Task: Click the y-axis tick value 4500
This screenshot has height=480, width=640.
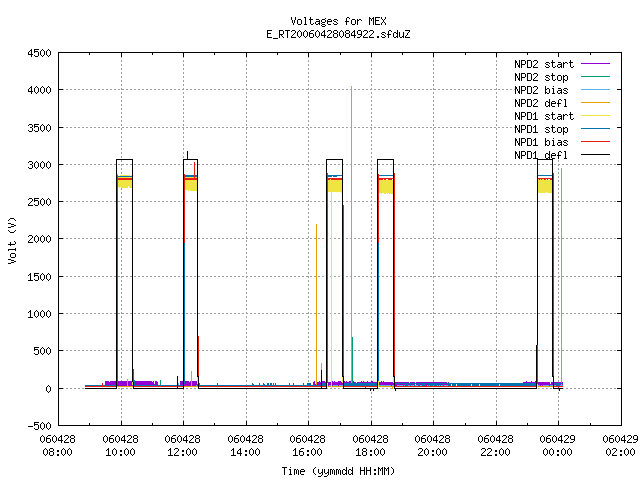Action: coord(39,53)
